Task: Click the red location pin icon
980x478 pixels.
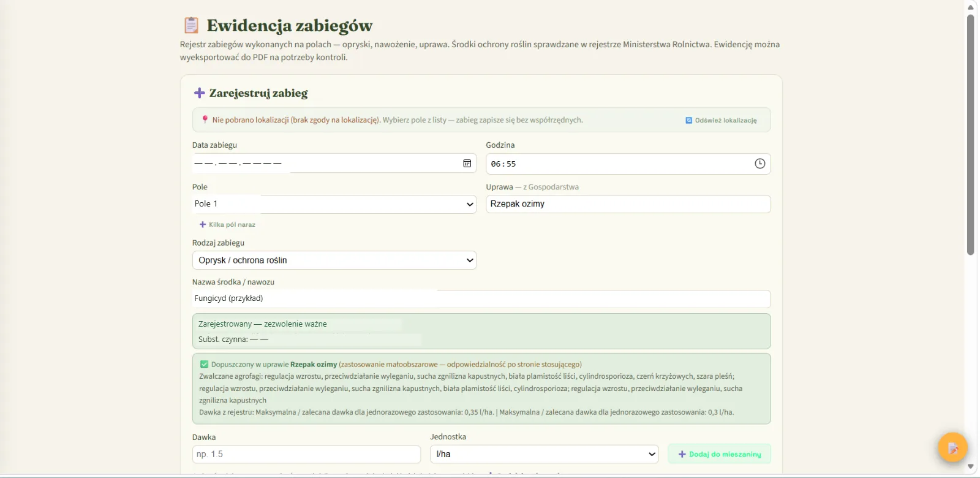Action: (x=205, y=120)
